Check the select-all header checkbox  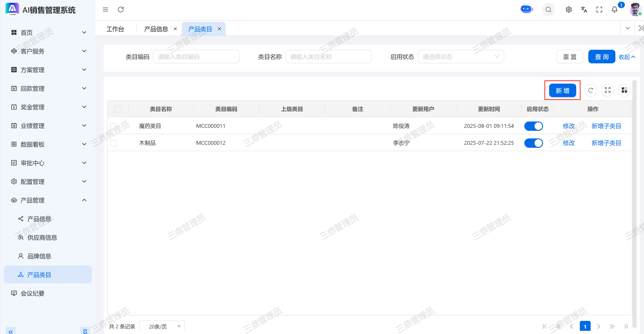(x=118, y=109)
